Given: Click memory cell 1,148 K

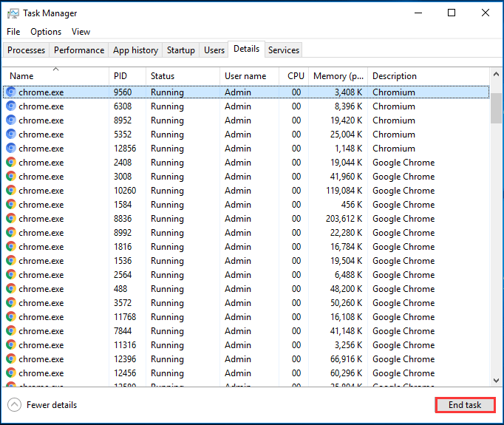Looking at the screenshot, I should pos(348,149).
